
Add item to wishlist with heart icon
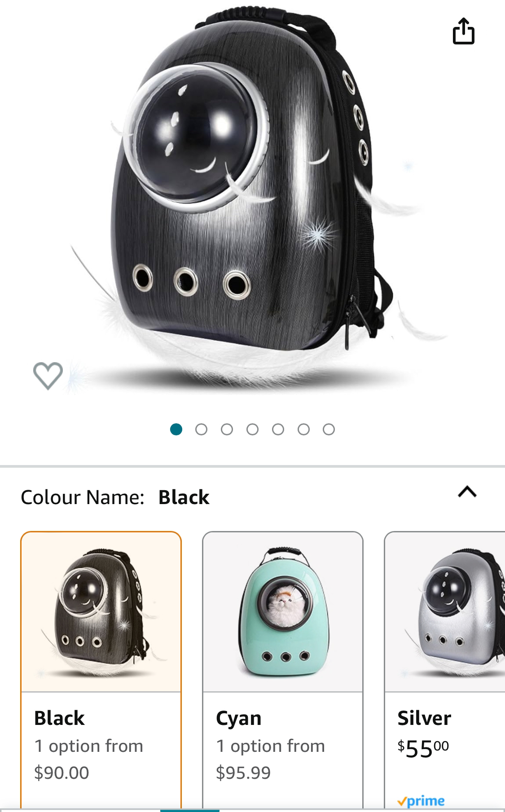tap(48, 375)
